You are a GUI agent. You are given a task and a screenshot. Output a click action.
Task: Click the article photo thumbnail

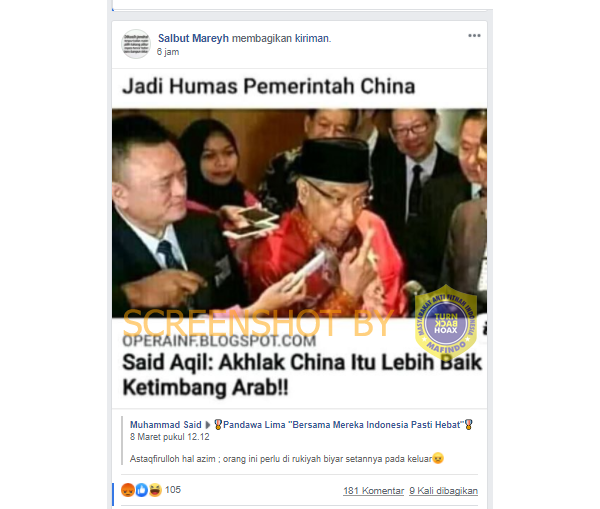[x=299, y=213]
